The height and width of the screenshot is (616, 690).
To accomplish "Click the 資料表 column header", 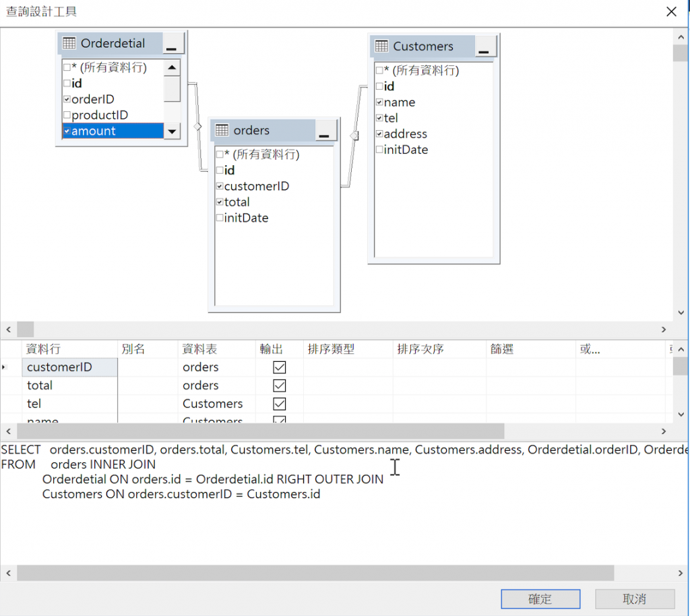I will (x=217, y=349).
